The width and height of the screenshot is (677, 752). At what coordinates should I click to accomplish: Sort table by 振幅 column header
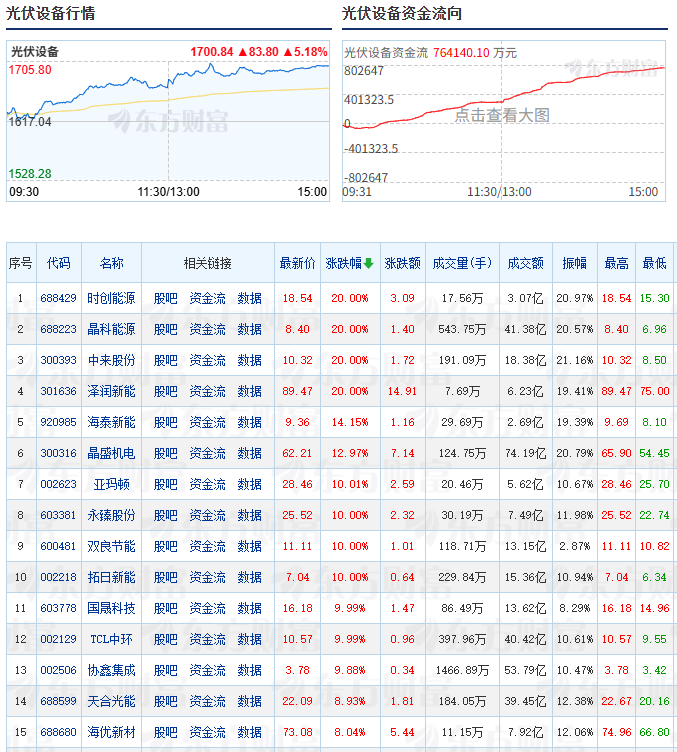click(574, 263)
